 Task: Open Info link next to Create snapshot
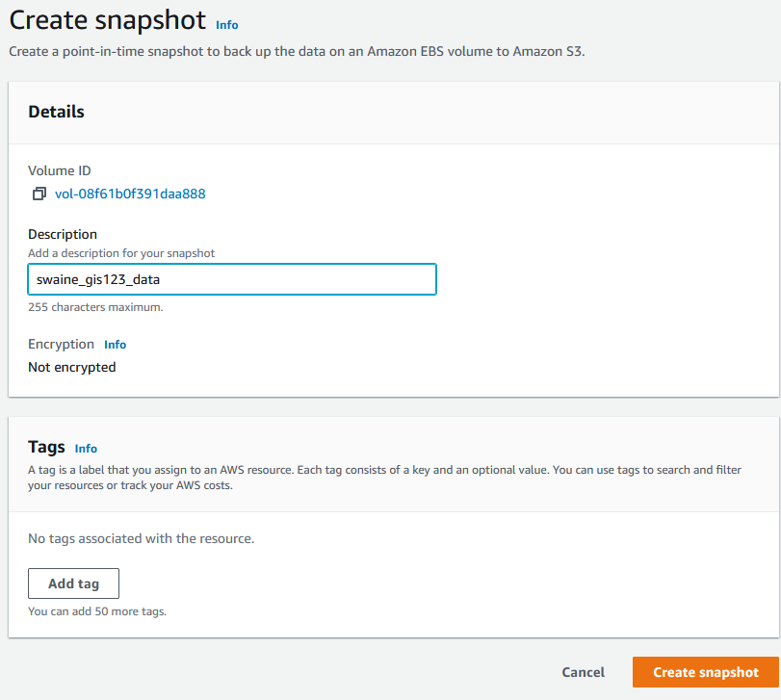226,25
